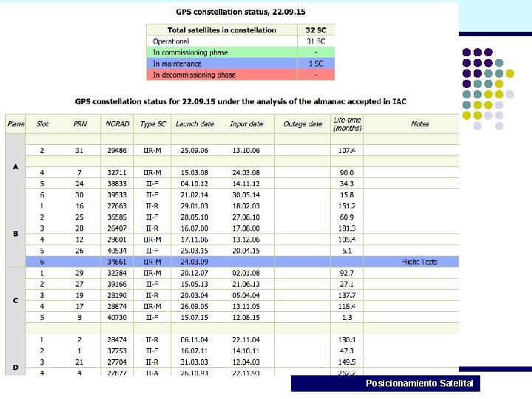Click launch date '24.03.09' in the blue row
The height and width of the screenshot is (399, 532).
[x=194, y=262]
